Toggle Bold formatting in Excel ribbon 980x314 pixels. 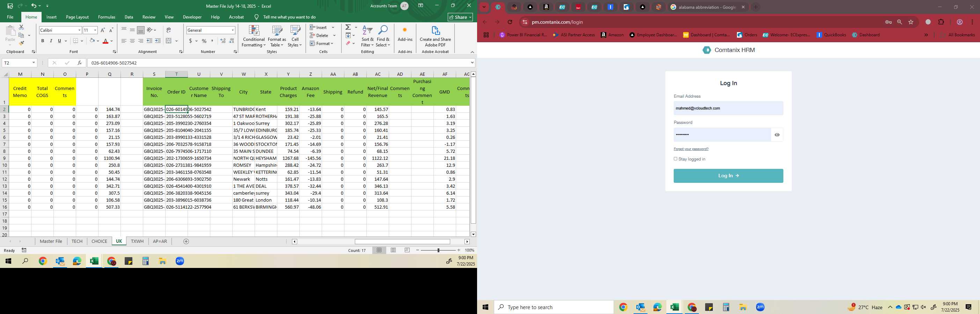[x=43, y=41]
